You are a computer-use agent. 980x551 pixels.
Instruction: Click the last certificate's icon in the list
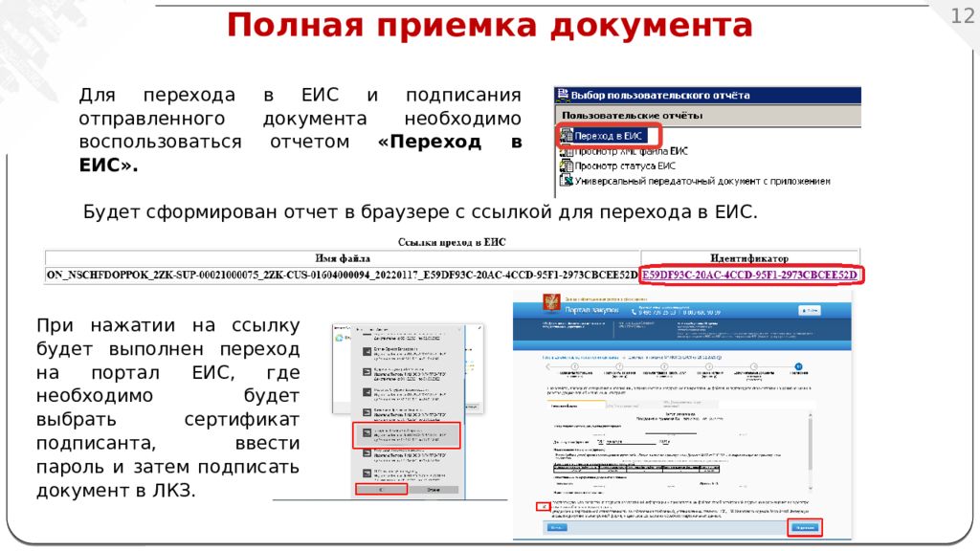tap(367, 474)
